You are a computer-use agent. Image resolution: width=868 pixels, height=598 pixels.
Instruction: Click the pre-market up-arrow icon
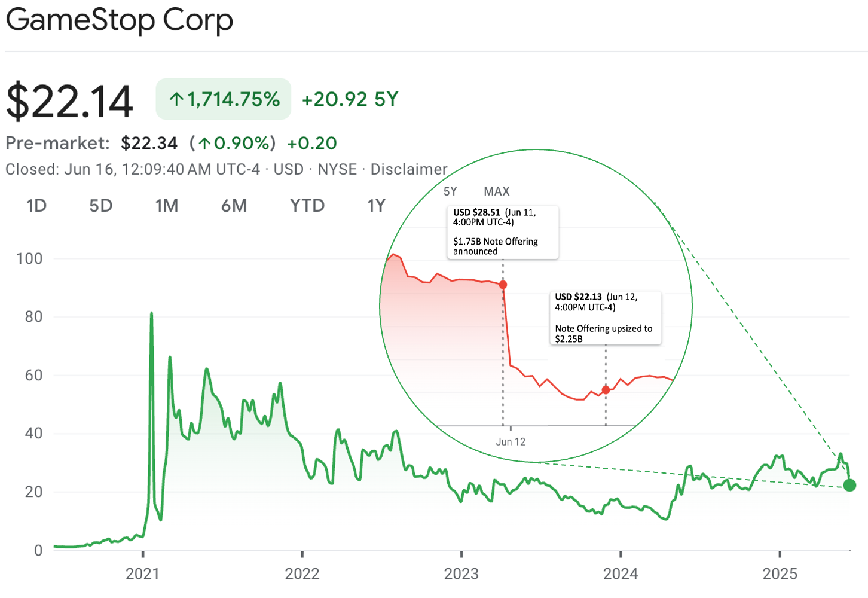point(204,143)
